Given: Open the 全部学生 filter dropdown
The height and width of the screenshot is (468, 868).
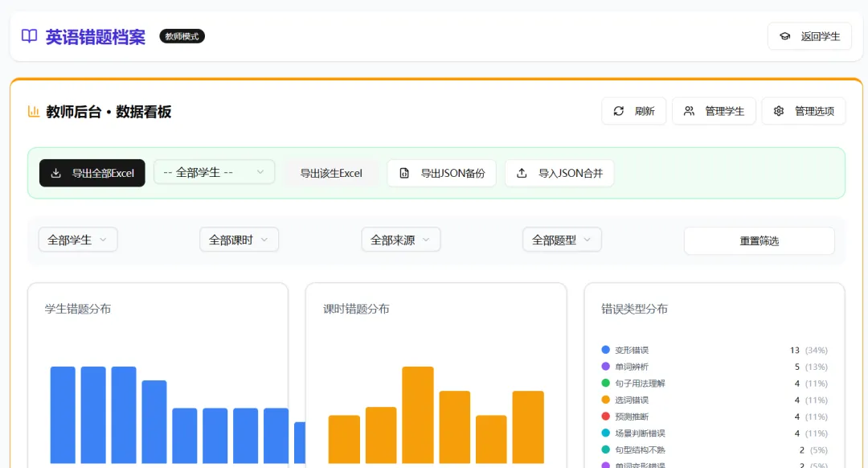Looking at the screenshot, I should click(x=77, y=239).
